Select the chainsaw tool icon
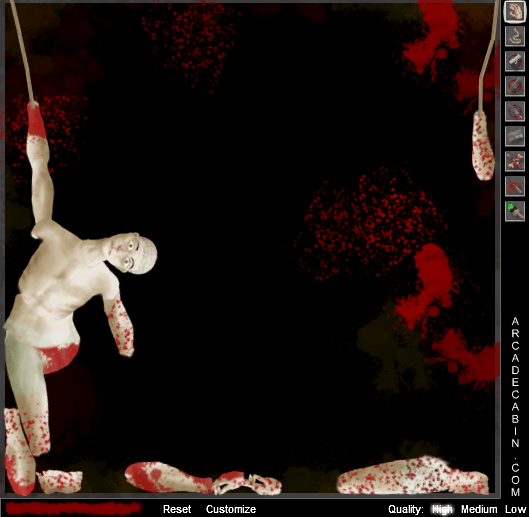529x517 pixels. (x=514, y=161)
